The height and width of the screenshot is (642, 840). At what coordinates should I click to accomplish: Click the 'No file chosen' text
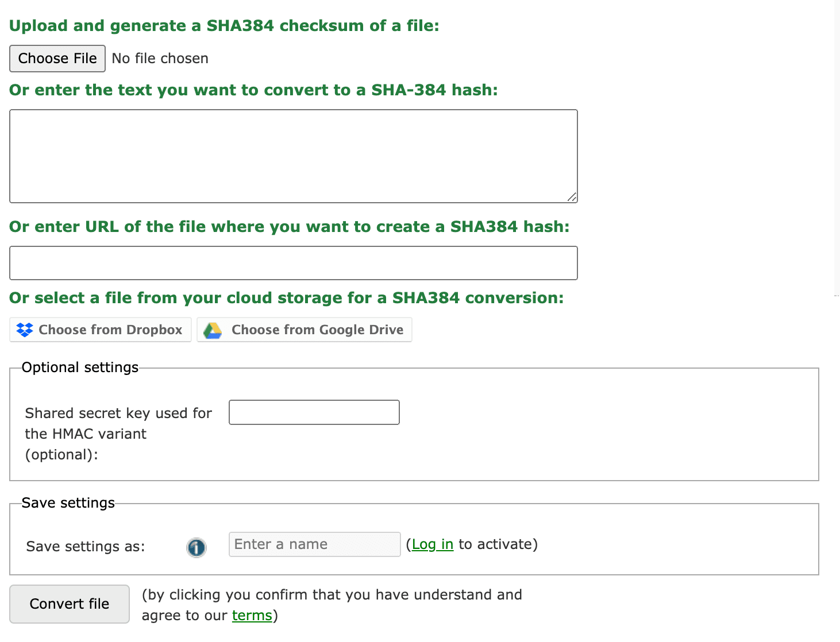[160, 59]
